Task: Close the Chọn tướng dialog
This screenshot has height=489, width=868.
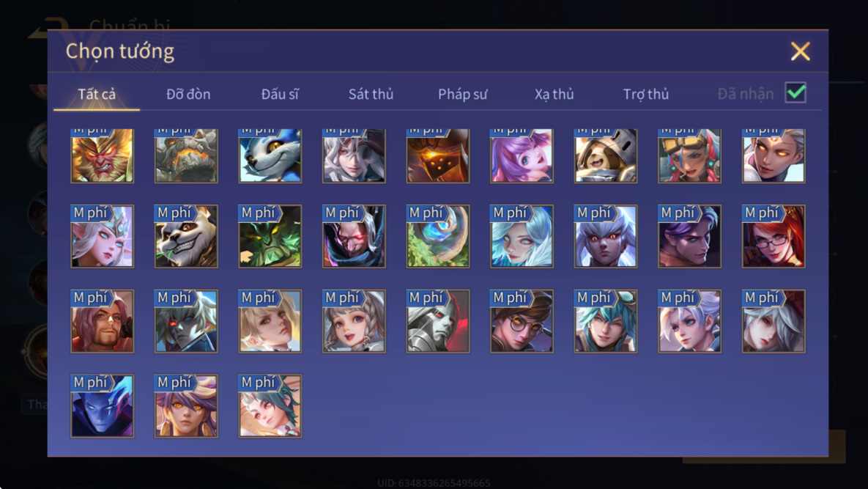Action: 800,51
